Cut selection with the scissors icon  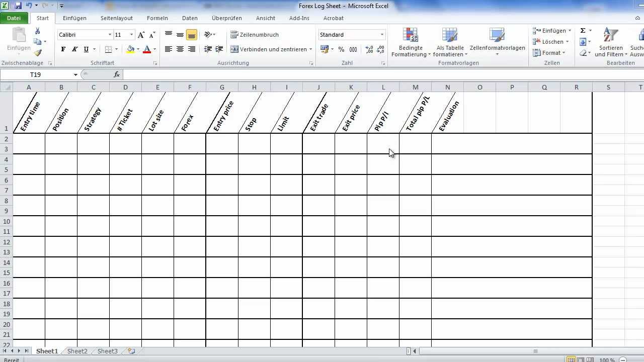coord(38,31)
